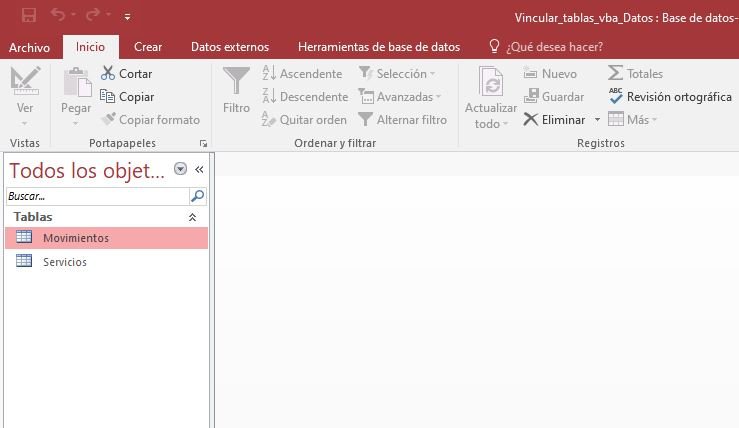Open the navigation pane category menu arrow
739x428 pixels.
point(181,169)
